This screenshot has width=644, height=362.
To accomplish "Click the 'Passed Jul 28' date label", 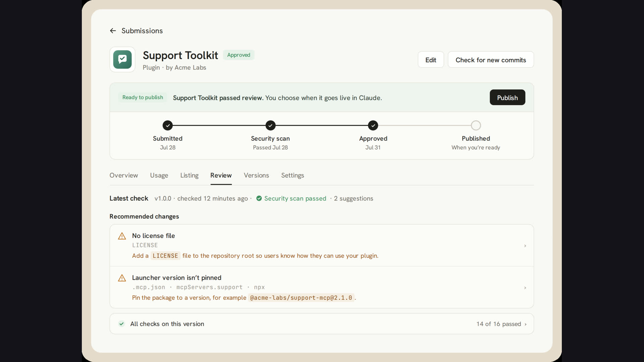I will click(270, 147).
